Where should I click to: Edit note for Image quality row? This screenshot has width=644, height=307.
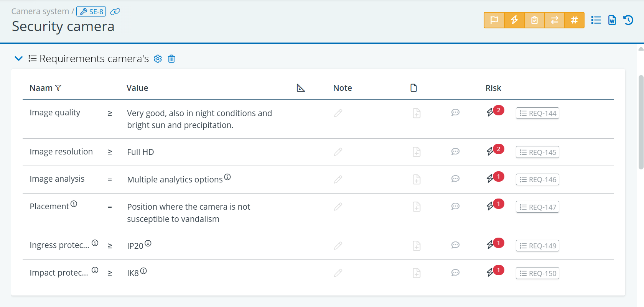[338, 113]
